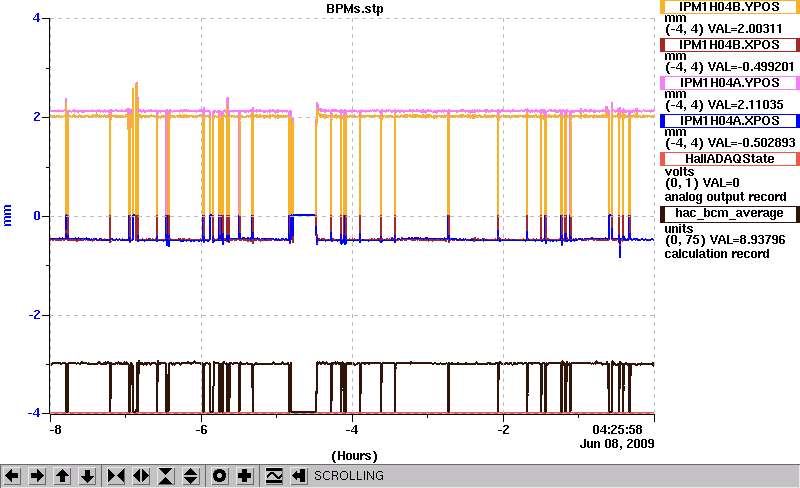Click the VAL=-0.499201 readout
The image size is (800, 488).
click(x=752, y=67)
